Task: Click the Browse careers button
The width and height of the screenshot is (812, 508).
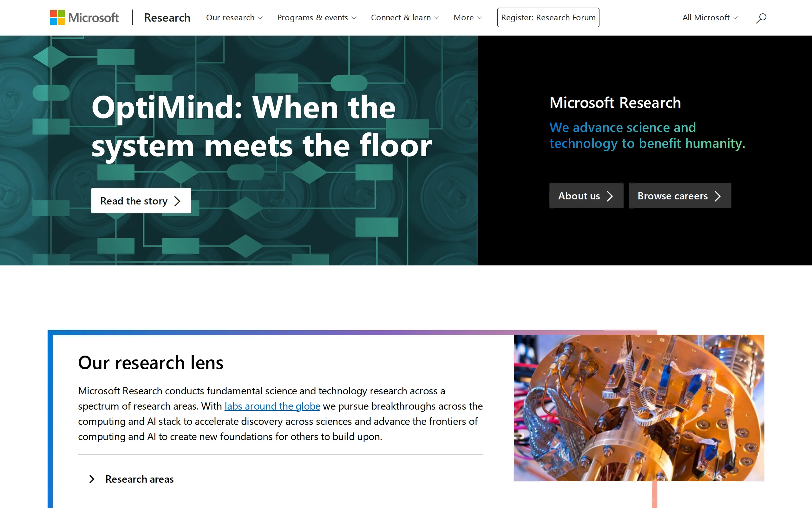Action: (x=679, y=196)
